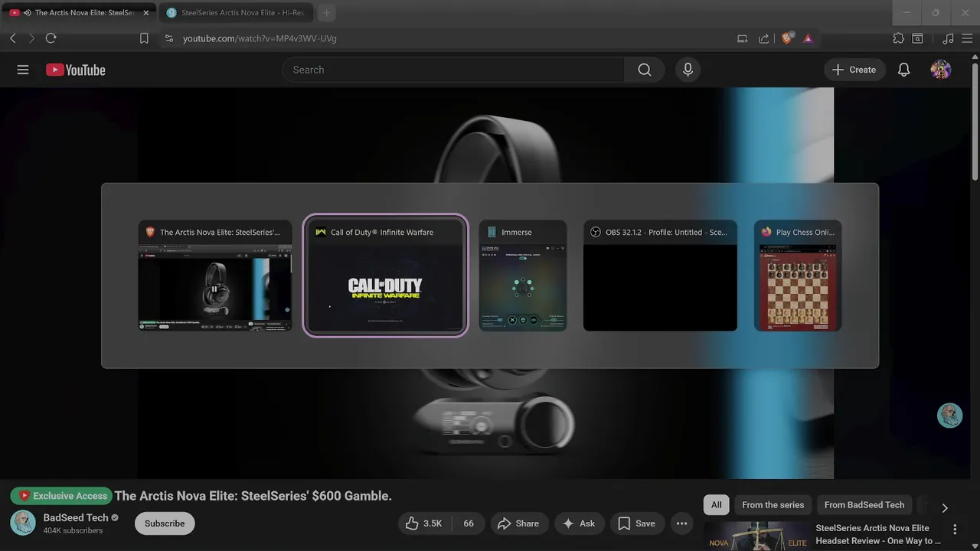Open the suggested SteelSeries Headset Review video title
The height and width of the screenshot is (551, 980).
pyautogui.click(x=878, y=534)
